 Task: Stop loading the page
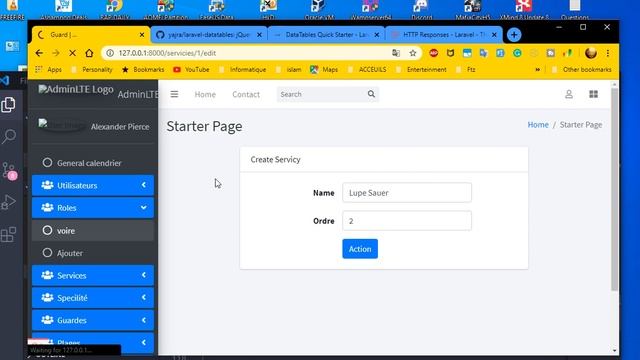pyautogui.click(x=72, y=53)
